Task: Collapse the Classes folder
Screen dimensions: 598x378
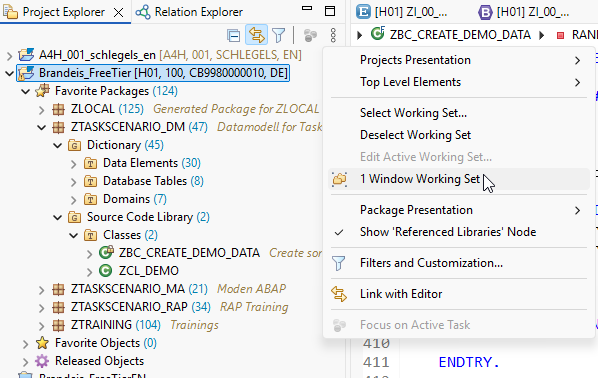Action: coord(74,236)
